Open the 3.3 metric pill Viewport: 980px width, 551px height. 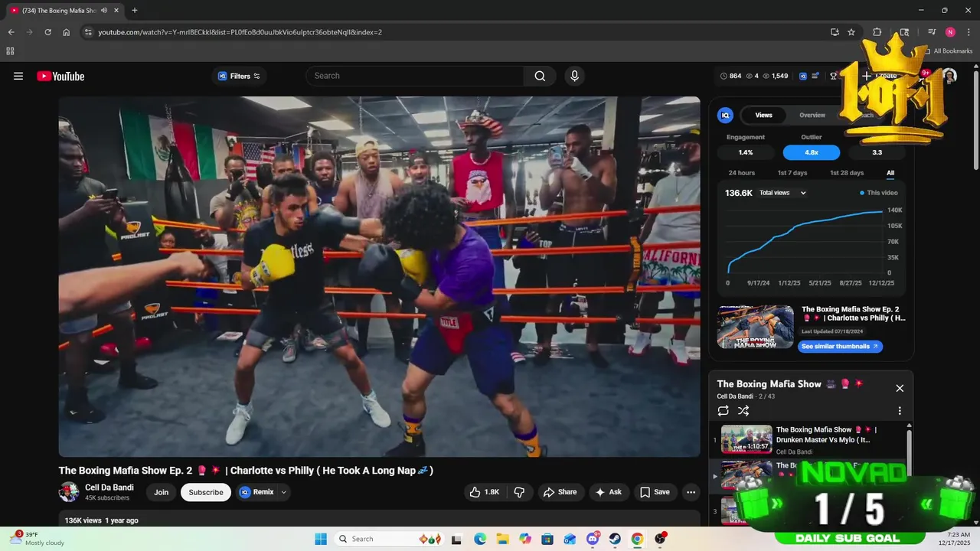pyautogui.click(x=877, y=152)
